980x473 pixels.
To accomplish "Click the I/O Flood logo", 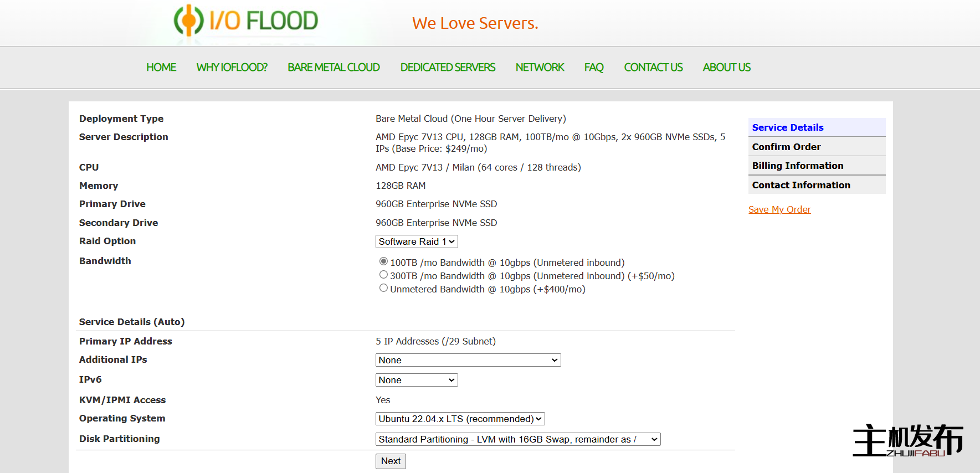I will tap(246, 21).
